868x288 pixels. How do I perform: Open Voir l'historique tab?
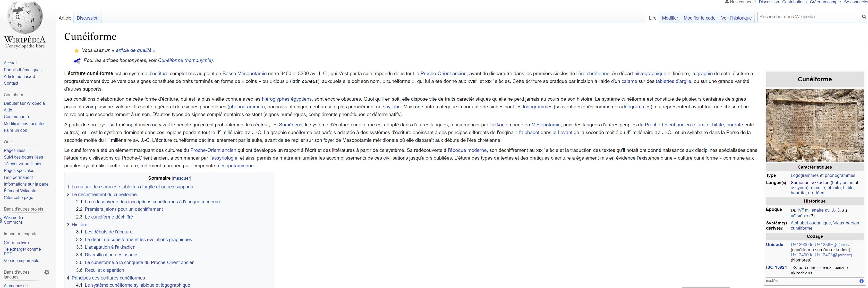click(x=736, y=18)
